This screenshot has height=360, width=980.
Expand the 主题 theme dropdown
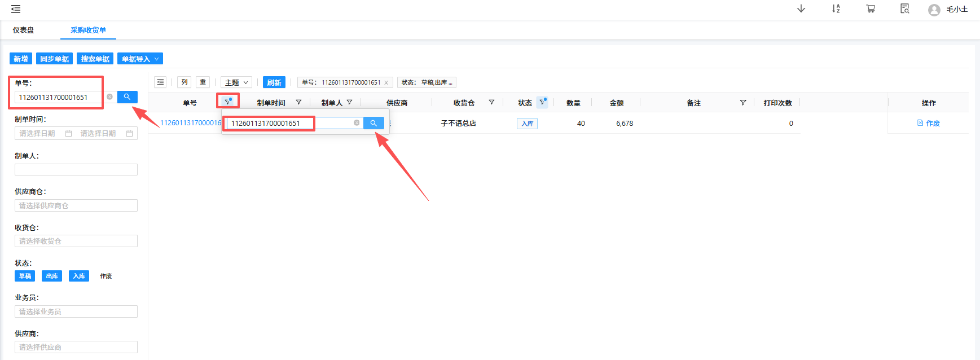(x=236, y=82)
